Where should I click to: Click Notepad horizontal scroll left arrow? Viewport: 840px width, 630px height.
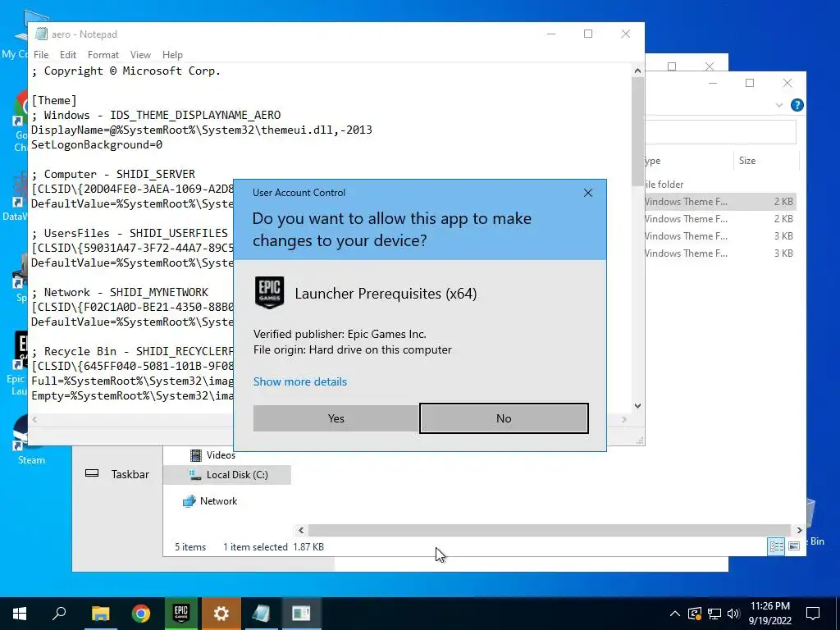tap(34, 419)
